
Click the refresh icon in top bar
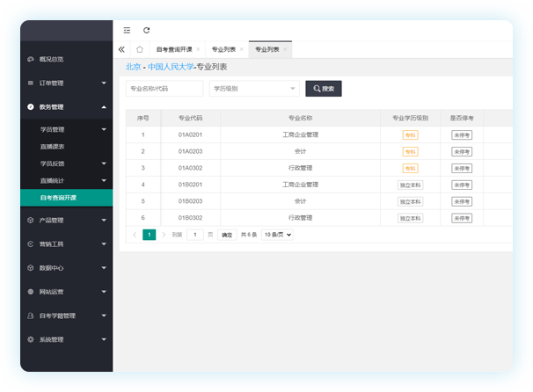pos(147,30)
